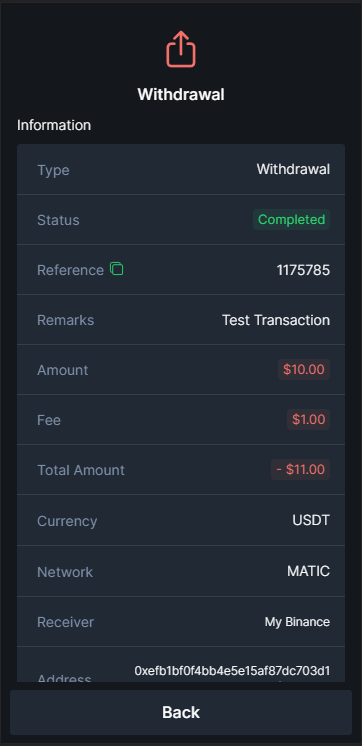Image resolution: width=362 pixels, height=746 pixels.
Task: Click the Back button
Action: pyautogui.click(x=181, y=712)
